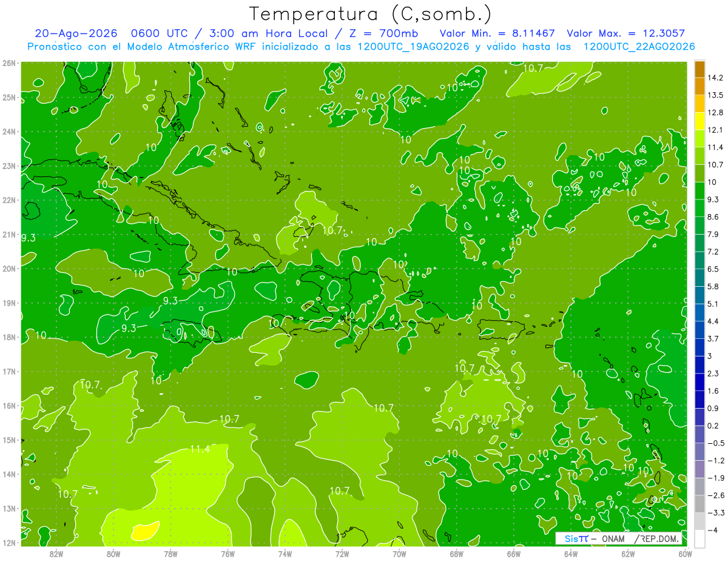This screenshot has width=728, height=562.
Task: Click the "76W" longitude axis label
Action: tap(228, 554)
